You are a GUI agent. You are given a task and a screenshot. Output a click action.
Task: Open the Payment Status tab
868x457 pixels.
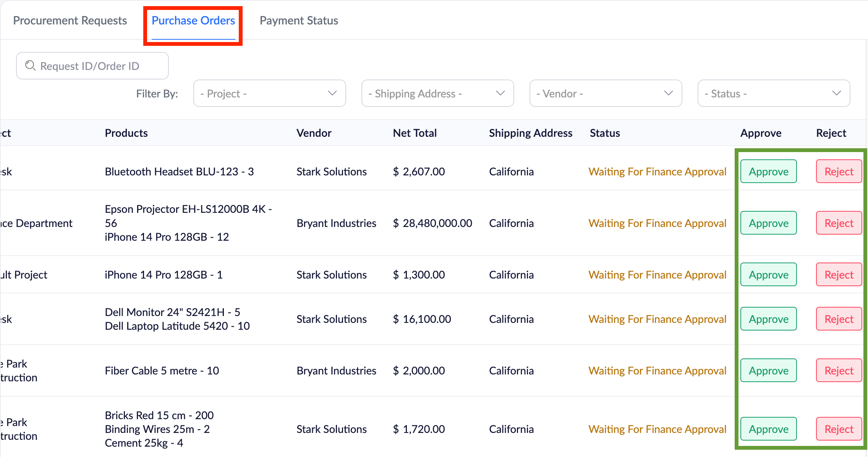299,20
